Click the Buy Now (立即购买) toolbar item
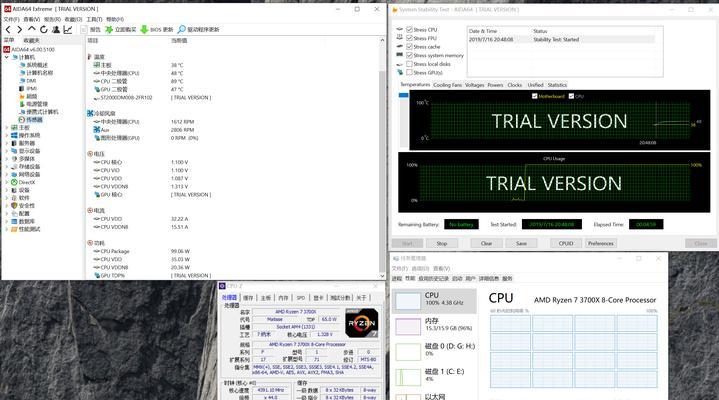The image size is (719, 400). (x=121, y=29)
